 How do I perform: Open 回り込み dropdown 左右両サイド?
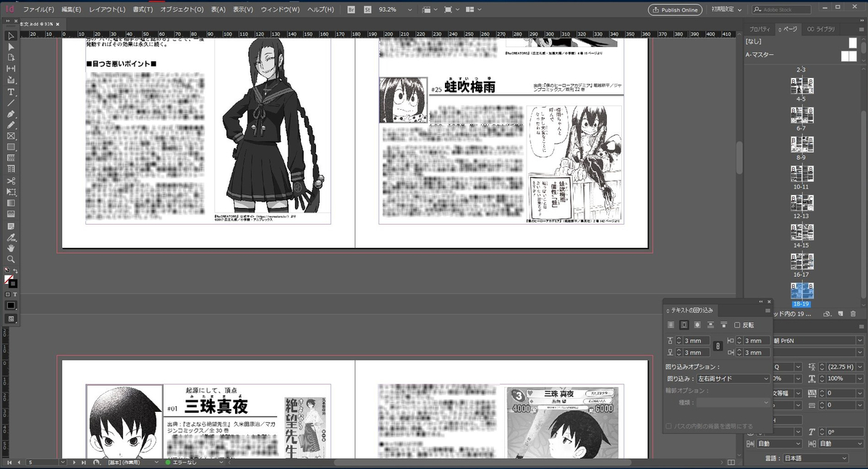tap(733, 378)
